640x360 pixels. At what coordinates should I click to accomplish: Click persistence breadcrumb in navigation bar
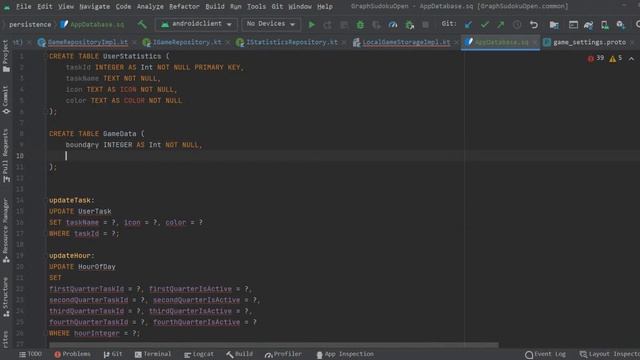coord(30,24)
